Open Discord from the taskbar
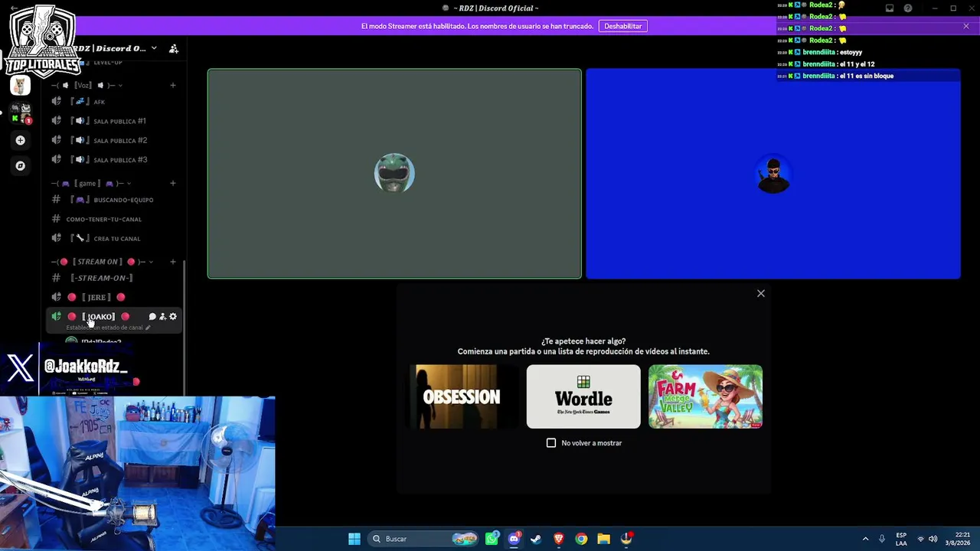Image resolution: width=980 pixels, height=551 pixels. click(514, 539)
